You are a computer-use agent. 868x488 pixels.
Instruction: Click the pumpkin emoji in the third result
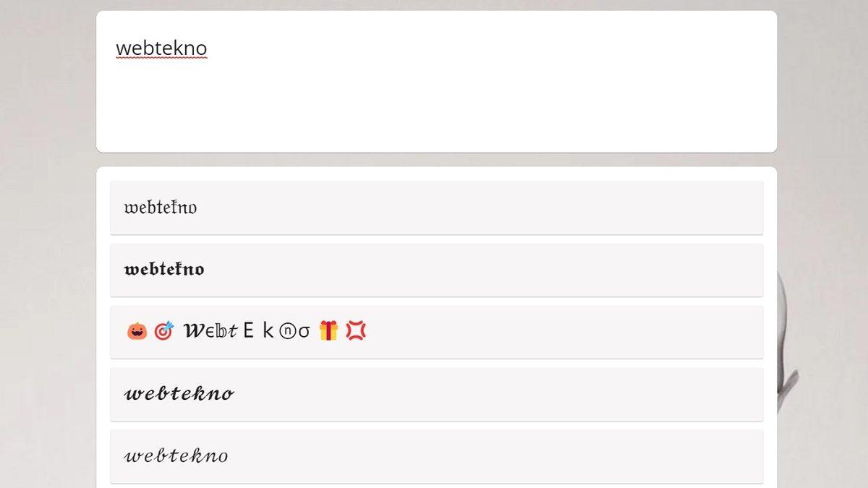(x=137, y=331)
